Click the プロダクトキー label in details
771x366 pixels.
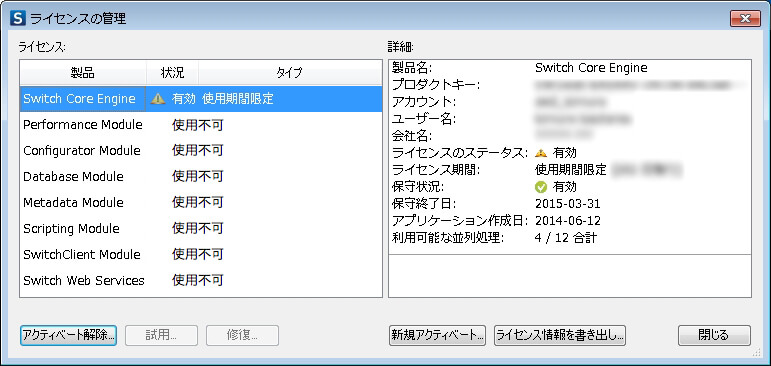click(436, 85)
